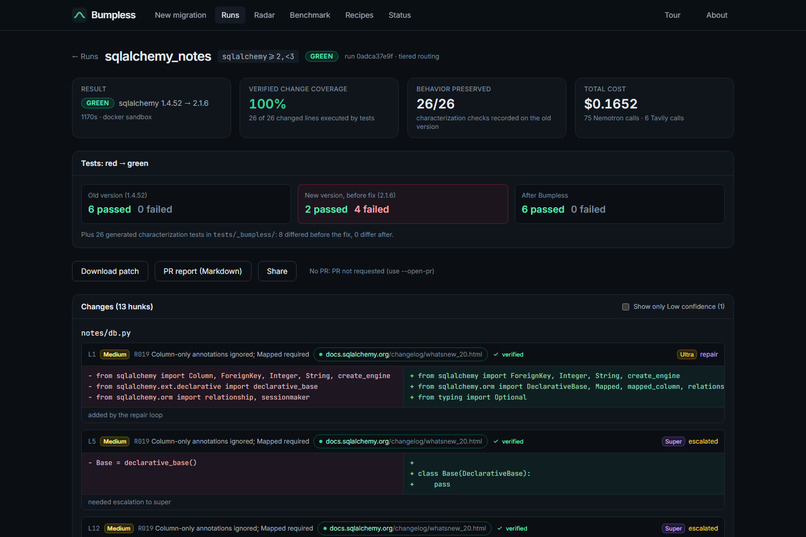806x537 pixels.
Task: Click verified checkmark on hunk L12
Action: tap(512, 528)
